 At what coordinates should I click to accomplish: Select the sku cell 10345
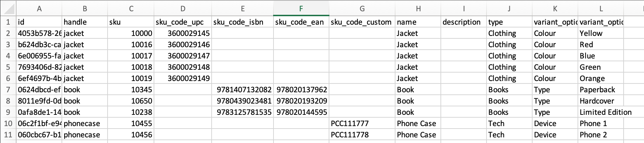click(x=131, y=90)
